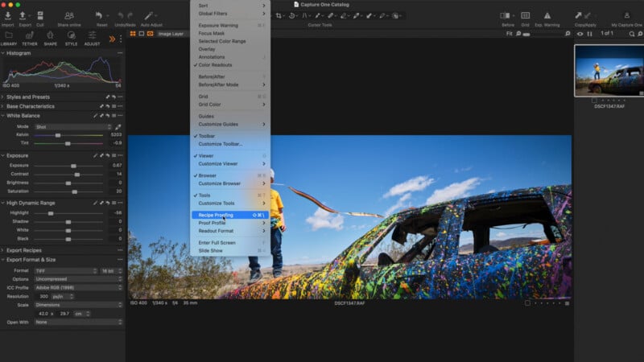
Task: Open the export Format TIFF dropdown
Action: click(x=66, y=271)
